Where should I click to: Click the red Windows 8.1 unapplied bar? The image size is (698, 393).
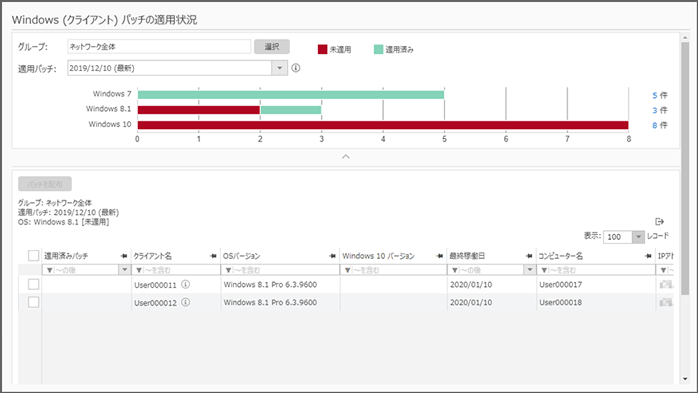(199, 109)
